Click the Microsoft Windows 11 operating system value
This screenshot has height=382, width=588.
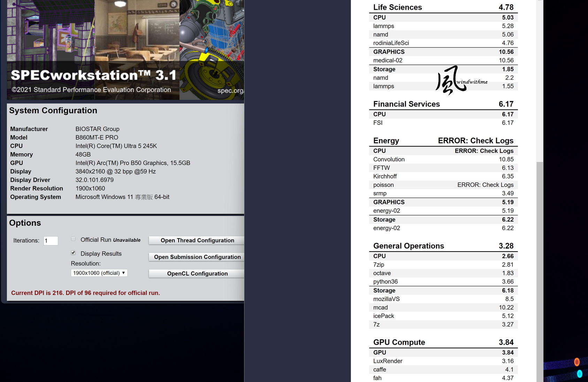pyautogui.click(x=123, y=197)
